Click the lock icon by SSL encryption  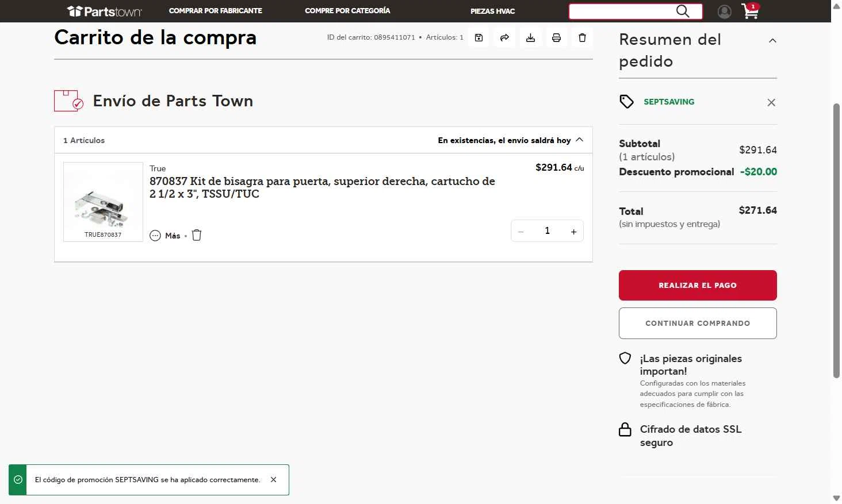[x=625, y=429]
